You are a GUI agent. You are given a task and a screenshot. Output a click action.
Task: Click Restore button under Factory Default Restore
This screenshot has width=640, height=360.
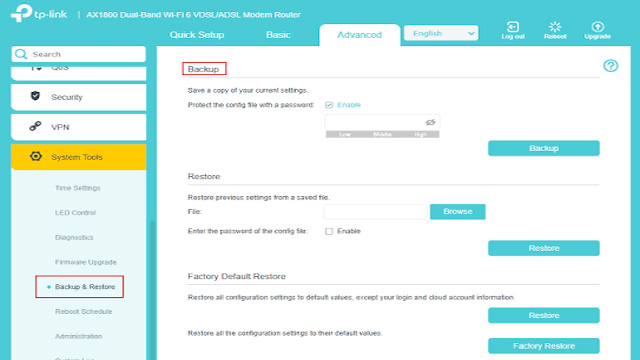544,316
